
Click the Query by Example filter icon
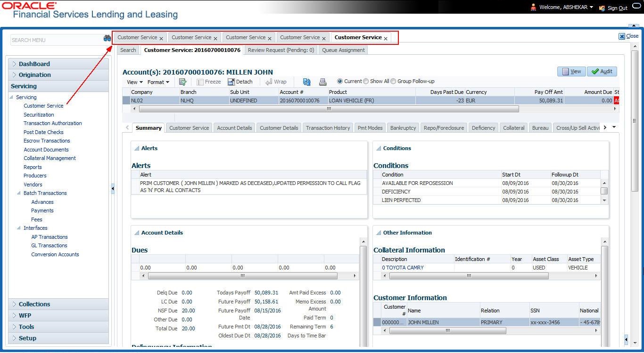(183, 82)
